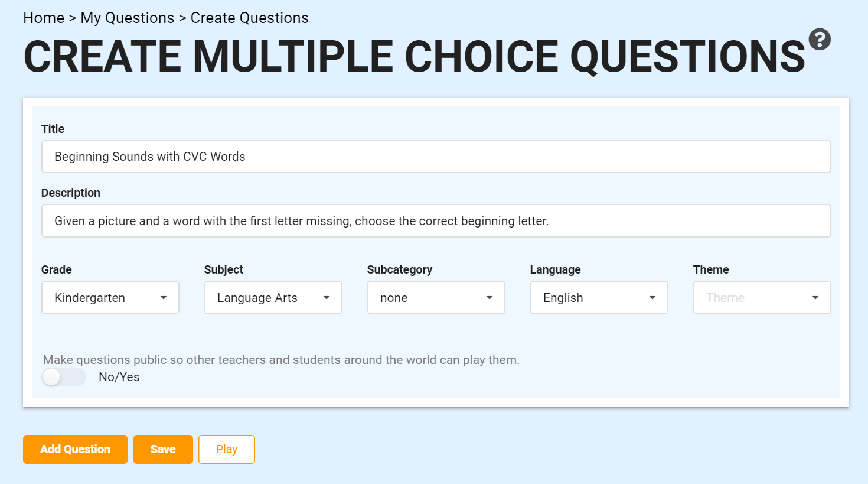The image size is (868, 484).
Task: Navigate to Home via breadcrumb
Action: pos(44,18)
